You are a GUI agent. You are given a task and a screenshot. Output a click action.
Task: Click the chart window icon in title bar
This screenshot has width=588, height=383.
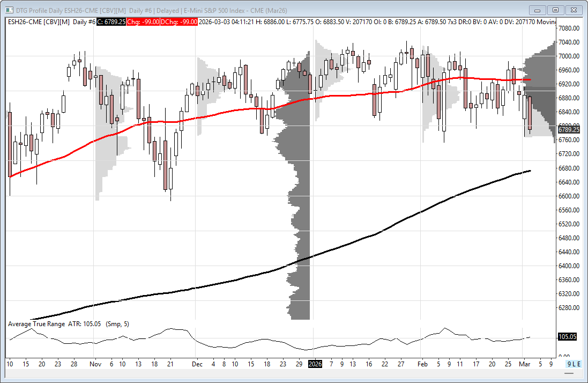(10, 9)
